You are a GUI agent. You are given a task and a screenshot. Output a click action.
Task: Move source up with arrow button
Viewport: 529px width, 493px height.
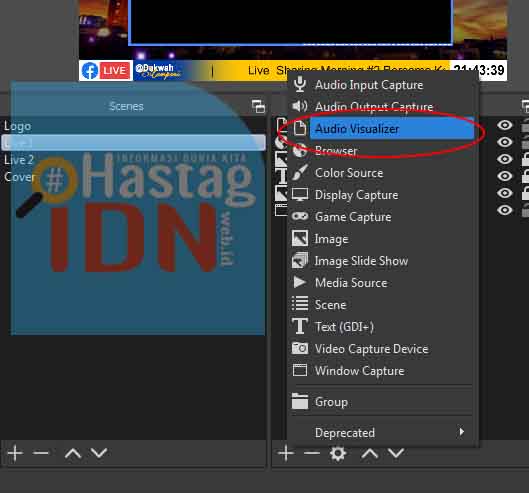pyautogui.click(x=370, y=454)
